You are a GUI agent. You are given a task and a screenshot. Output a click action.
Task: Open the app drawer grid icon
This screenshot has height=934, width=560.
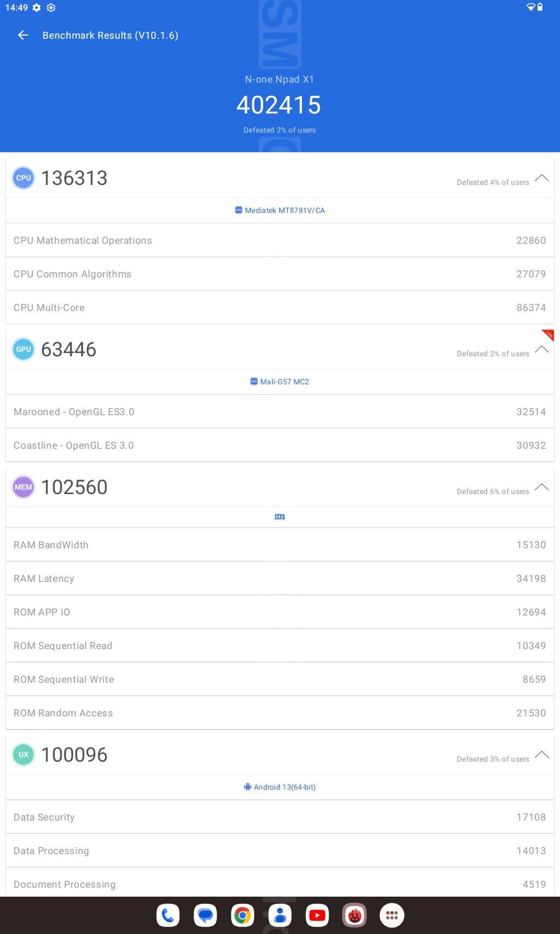coord(392,915)
